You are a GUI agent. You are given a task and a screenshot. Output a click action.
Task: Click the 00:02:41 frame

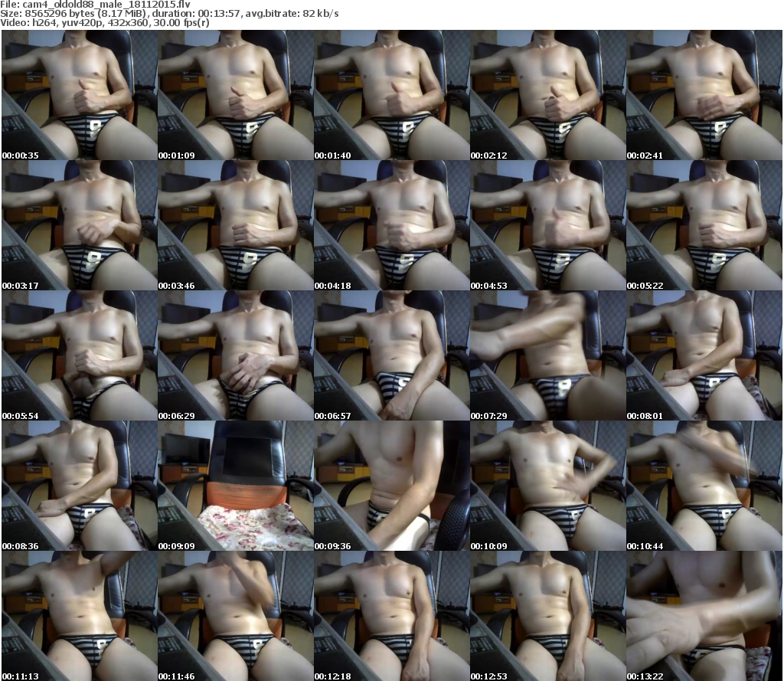click(704, 95)
